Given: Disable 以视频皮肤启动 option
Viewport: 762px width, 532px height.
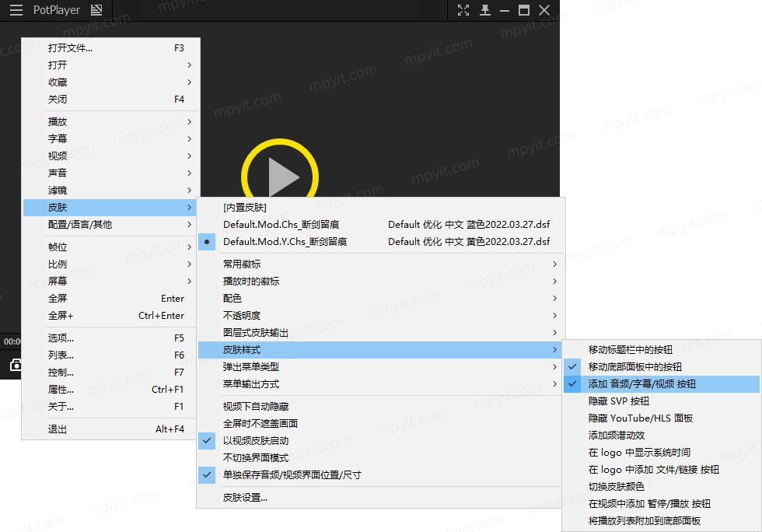Looking at the screenshot, I should click(x=380, y=440).
